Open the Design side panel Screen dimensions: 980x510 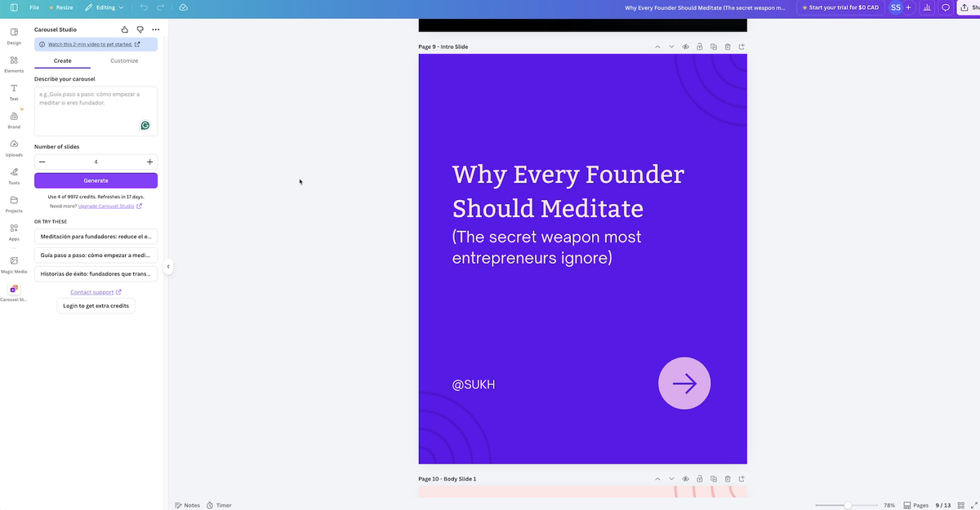click(x=14, y=36)
